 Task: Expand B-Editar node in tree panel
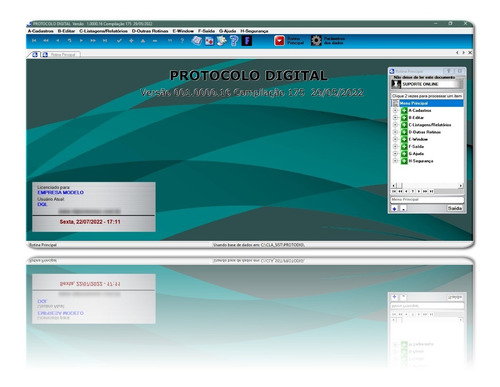click(395, 118)
